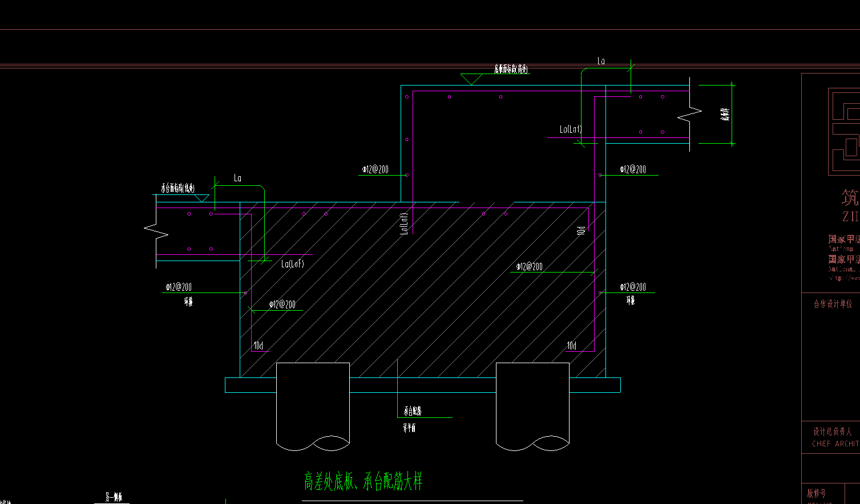Screen dimensions: 860x504
Task: Select Φ12@200 inside the hatch, left side
Action: [282, 304]
